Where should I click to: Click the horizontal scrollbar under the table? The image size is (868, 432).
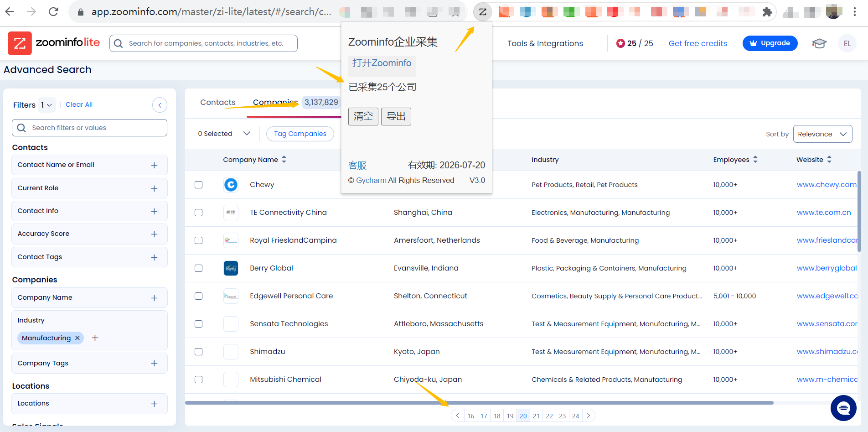click(479, 403)
